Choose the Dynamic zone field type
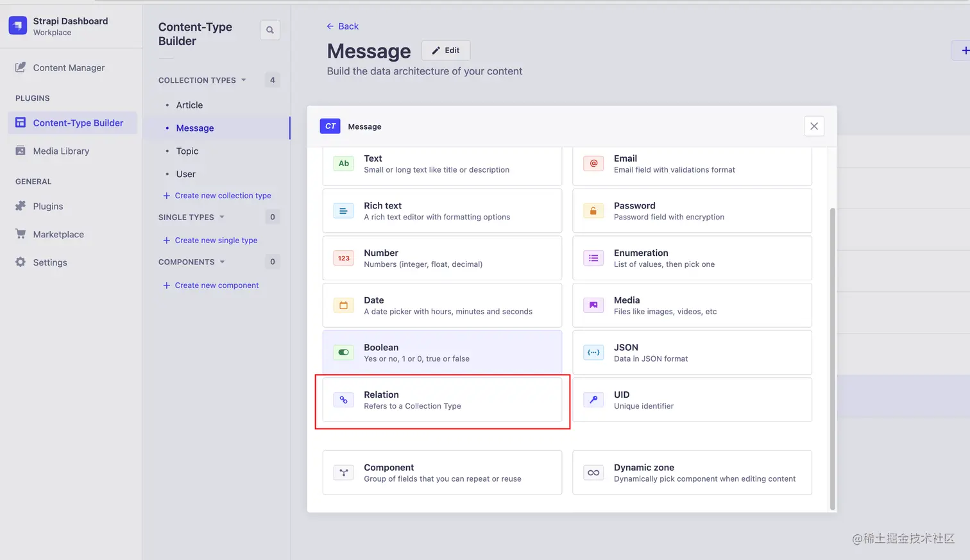This screenshot has height=560, width=970. 692,473
